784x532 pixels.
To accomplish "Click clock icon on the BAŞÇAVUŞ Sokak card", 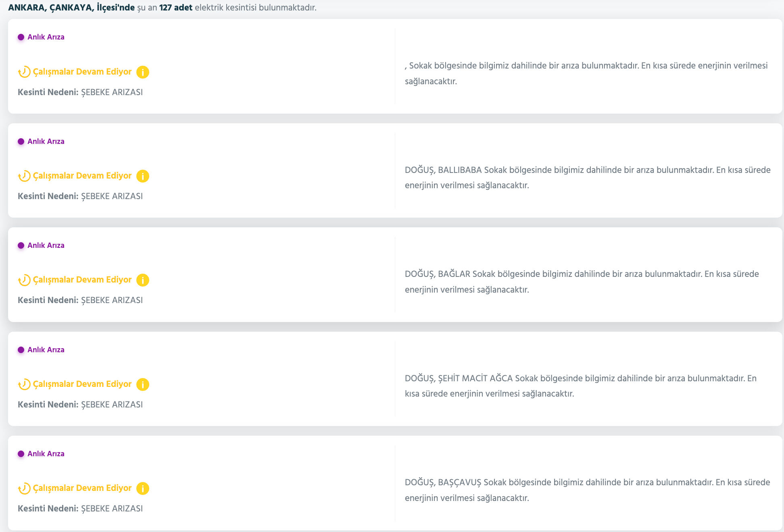I will pos(24,488).
